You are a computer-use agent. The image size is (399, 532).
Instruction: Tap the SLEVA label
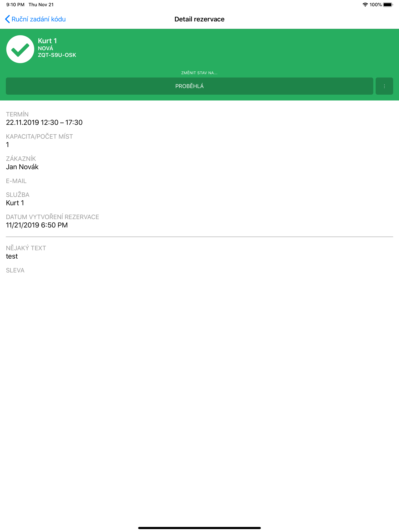(x=15, y=270)
